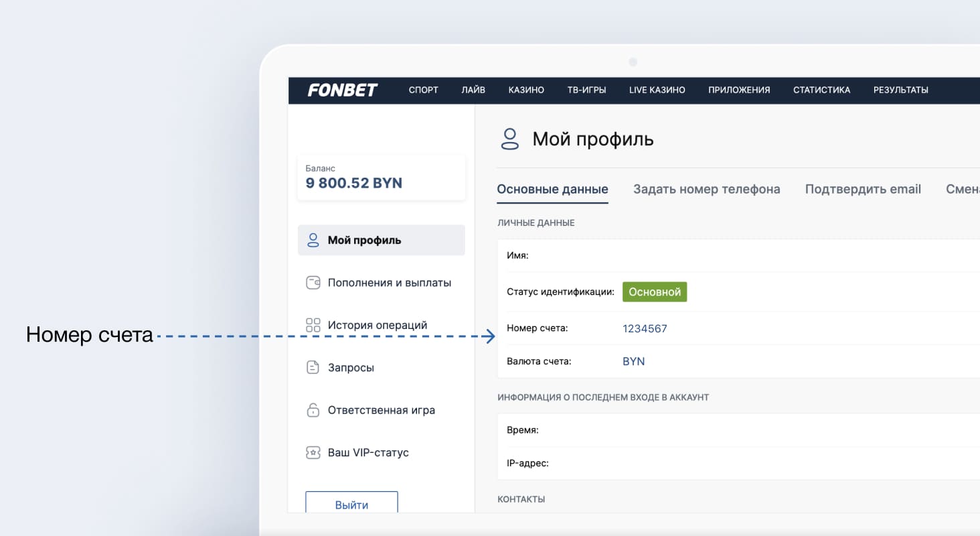Click the My Profile person icon in sidebar
This screenshot has width=980, height=536.
313,240
